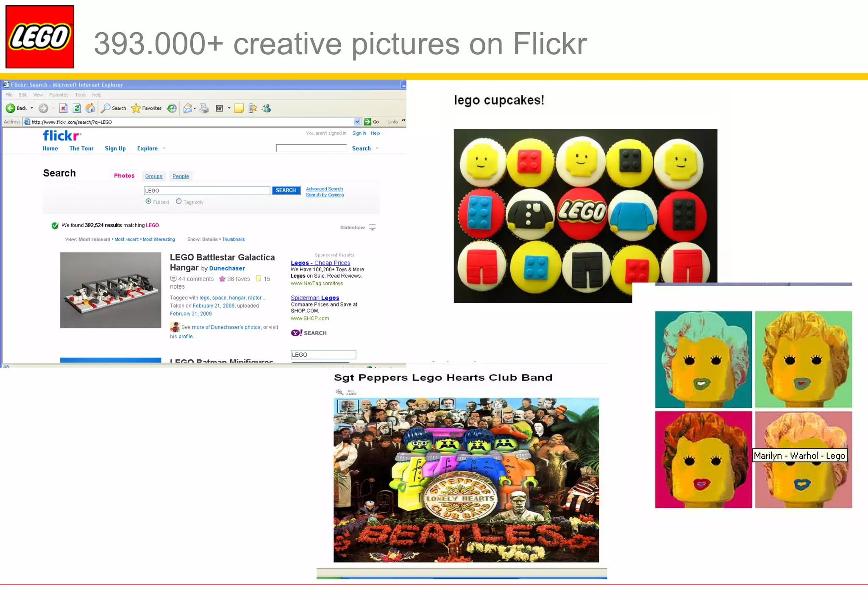Image resolution: width=868 pixels, height=601 pixels.
Task: Click Dunechaser's buddy icon avatar
Action: click(175, 327)
